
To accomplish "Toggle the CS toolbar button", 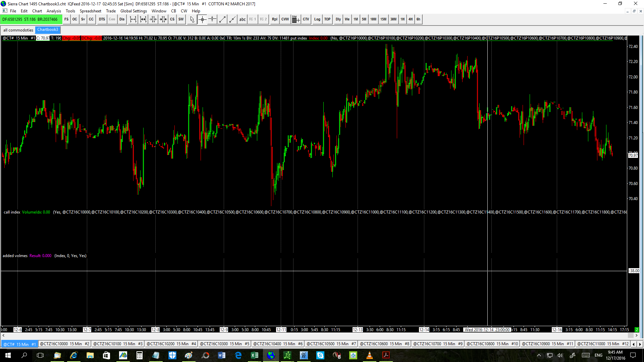I will (172, 19).
